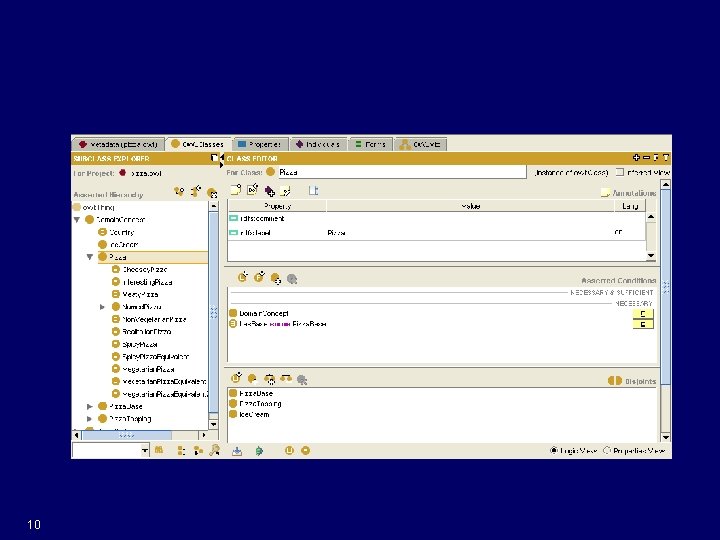This screenshot has height=540, width=720.
Task: Click the delete class icon in Subclass Explorer
Action: tap(212, 193)
